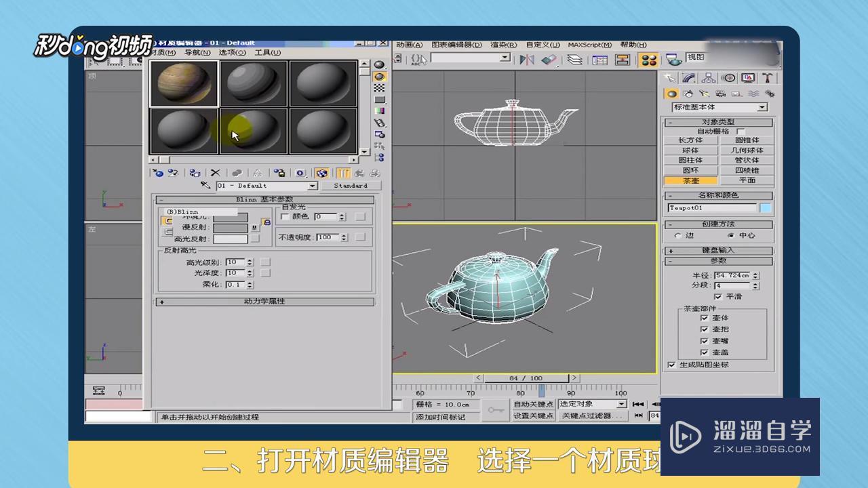Toggle the 平滑 checkbox
The image size is (868, 488).
718,297
